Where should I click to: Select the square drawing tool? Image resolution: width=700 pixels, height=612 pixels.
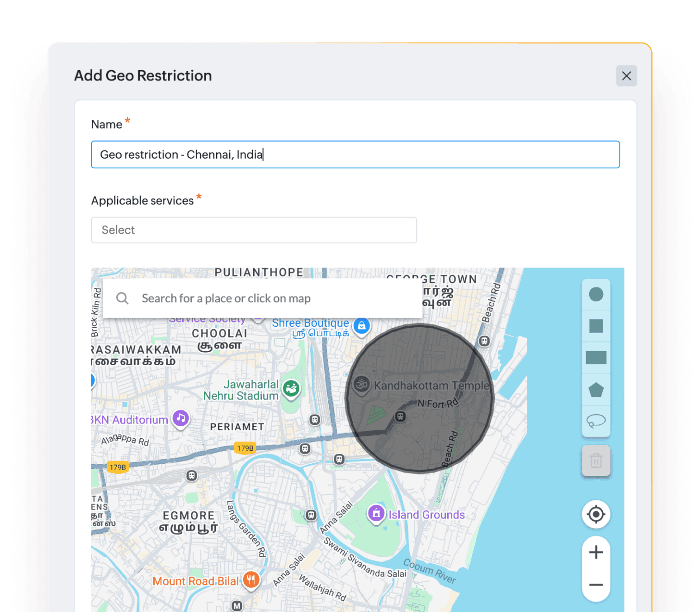click(x=596, y=326)
